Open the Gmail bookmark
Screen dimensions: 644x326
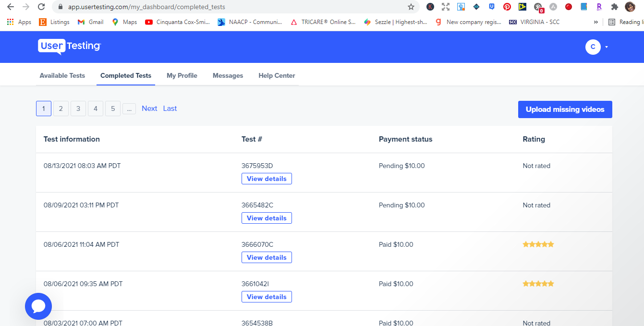(x=90, y=22)
